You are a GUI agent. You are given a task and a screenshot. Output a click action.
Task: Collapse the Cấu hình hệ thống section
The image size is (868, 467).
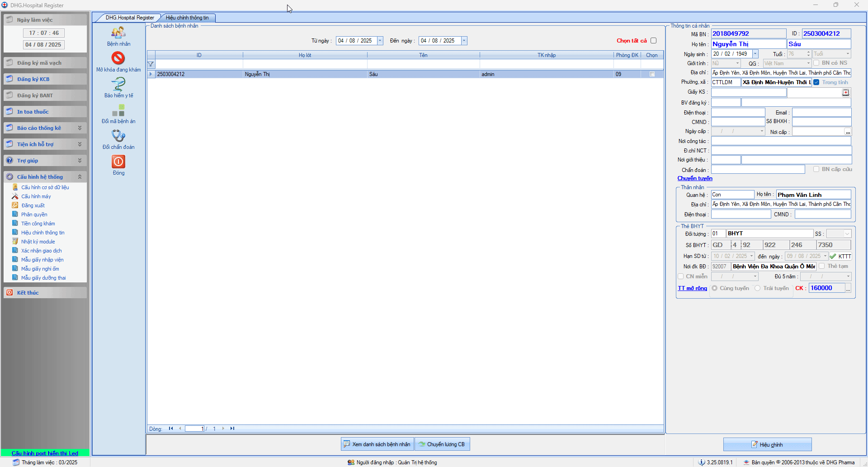click(x=45, y=177)
